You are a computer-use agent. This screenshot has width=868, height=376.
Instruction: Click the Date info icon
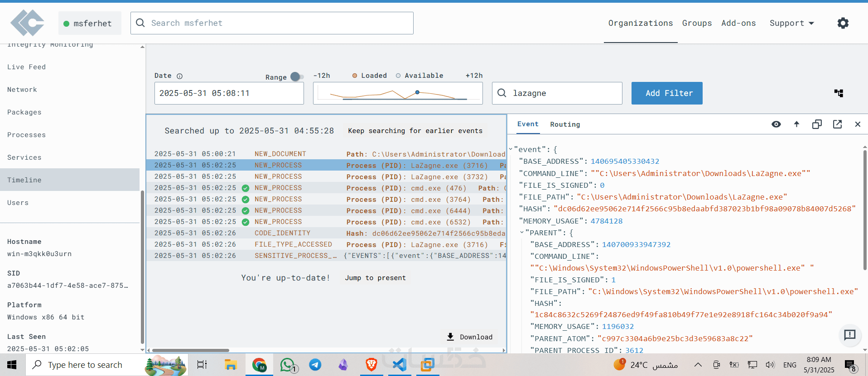(179, 76)
